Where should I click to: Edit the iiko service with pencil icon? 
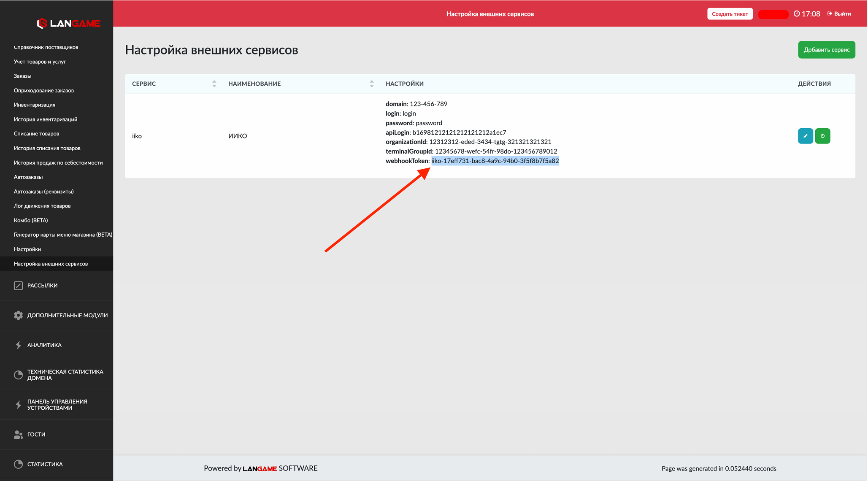[x=805, y=136]
